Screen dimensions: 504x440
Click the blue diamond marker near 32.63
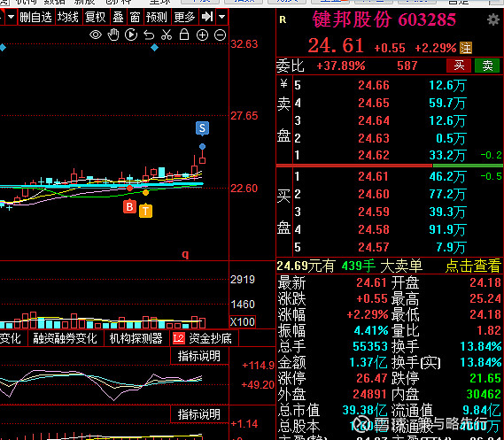click(155, 48)
